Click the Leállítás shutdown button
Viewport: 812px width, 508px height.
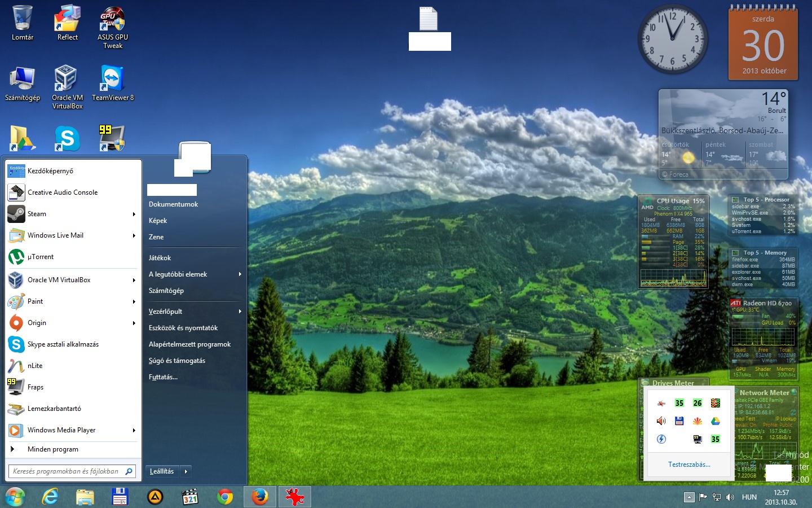point(162,471)
